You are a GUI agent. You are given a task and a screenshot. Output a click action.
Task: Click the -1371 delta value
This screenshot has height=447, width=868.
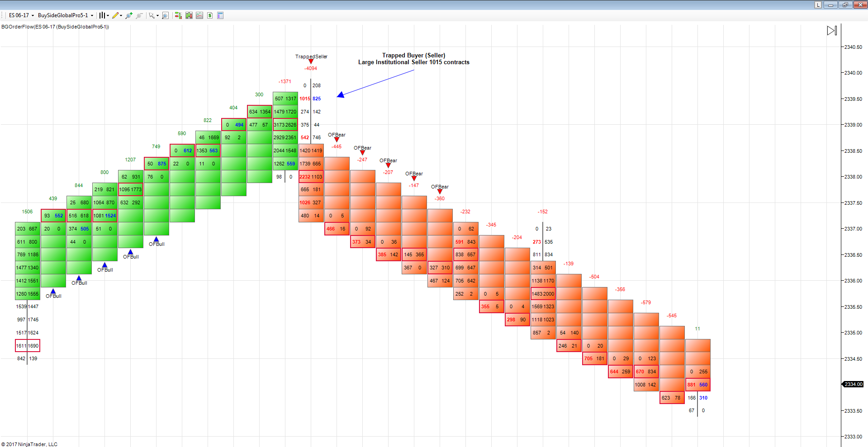(285, 81)
